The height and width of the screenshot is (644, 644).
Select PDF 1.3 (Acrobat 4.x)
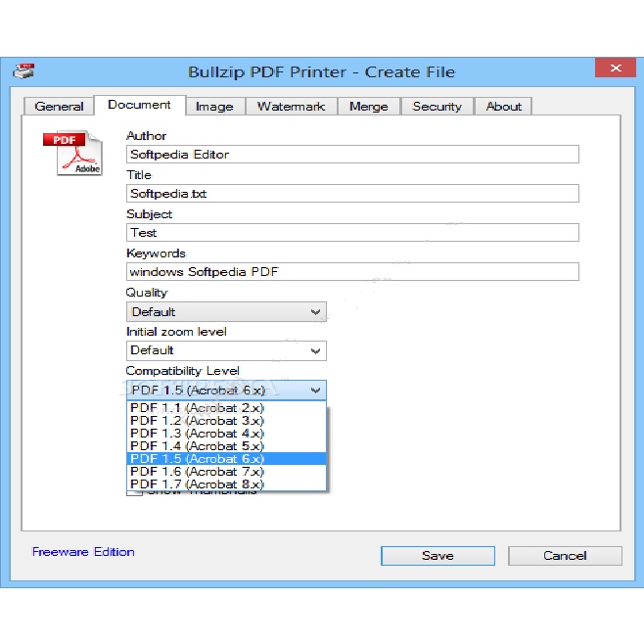point(227,434)
